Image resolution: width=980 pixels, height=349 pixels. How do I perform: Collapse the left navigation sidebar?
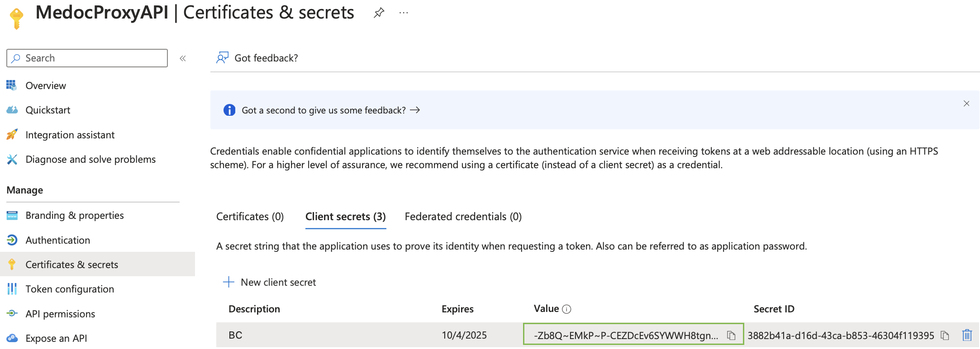pos(183,58)
